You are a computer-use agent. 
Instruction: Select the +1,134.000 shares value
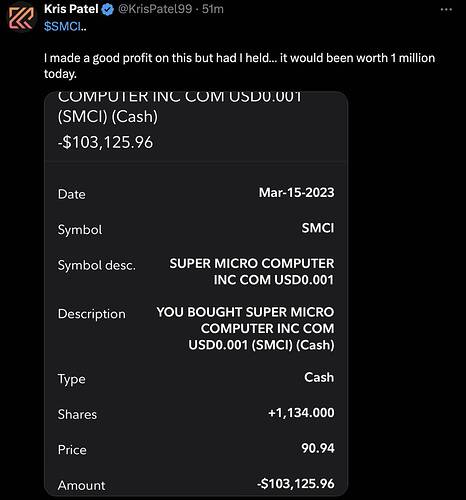click(301, 413)
